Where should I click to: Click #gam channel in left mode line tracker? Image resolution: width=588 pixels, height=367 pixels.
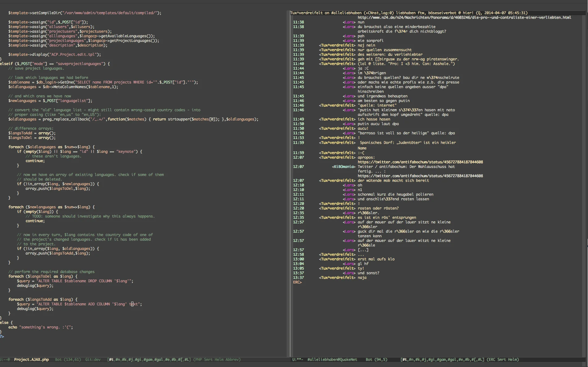(x=148, y=359)
